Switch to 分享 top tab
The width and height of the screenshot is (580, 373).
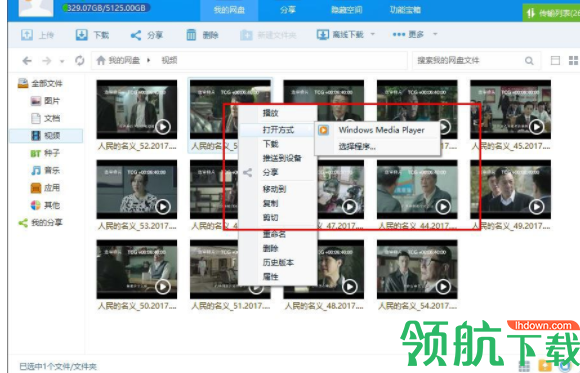287,10
